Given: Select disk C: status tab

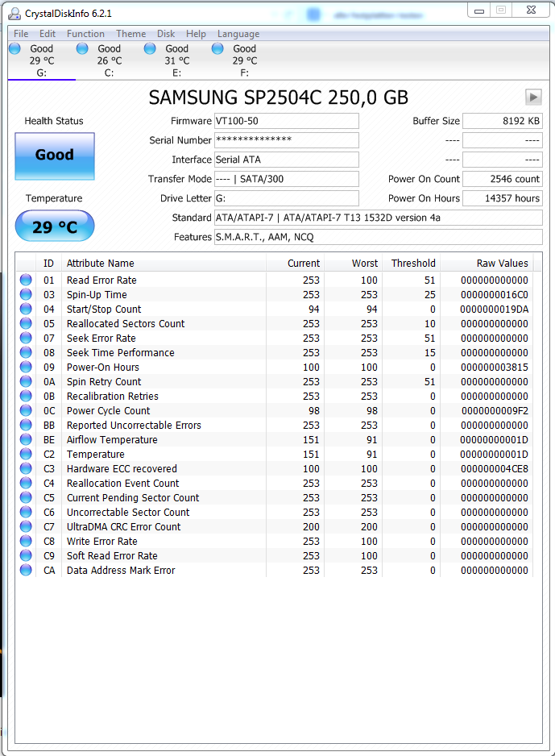Looking at the screenshot, I should [x=110, y=60].
